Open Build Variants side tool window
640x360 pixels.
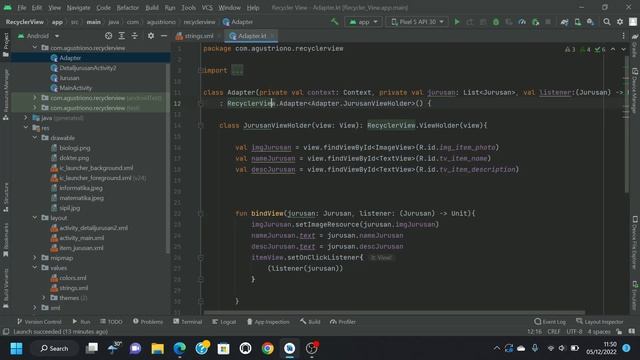pos(6,288)
